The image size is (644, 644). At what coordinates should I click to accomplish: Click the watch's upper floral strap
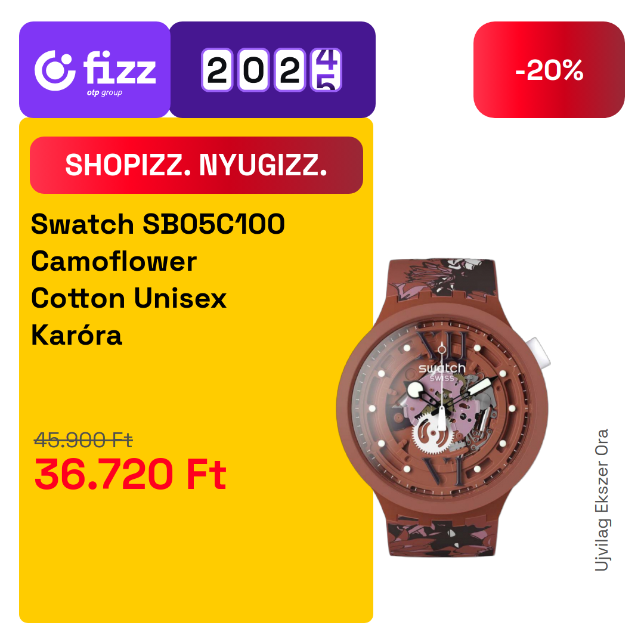441,278
